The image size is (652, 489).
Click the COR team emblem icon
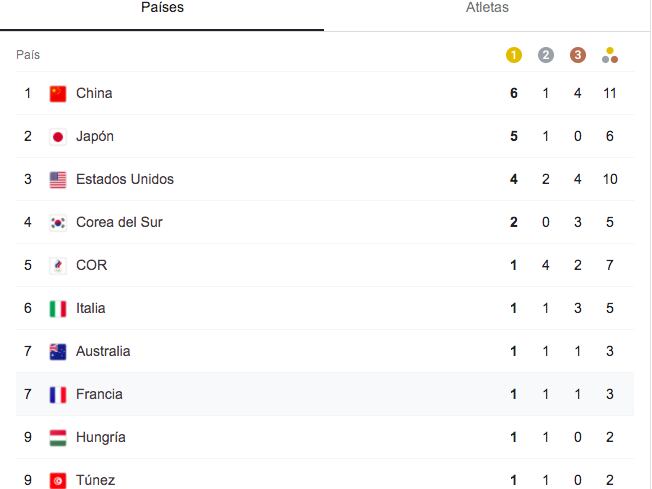pos(58,266)
